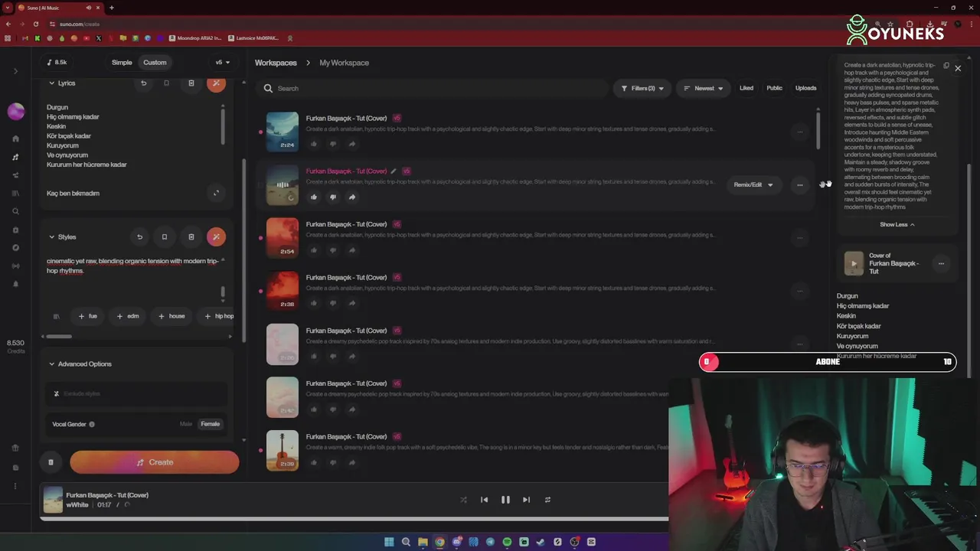The image size is (980, 551).
Task: Add the 'hip hop' style tag
Action: (x=218, y=316)
